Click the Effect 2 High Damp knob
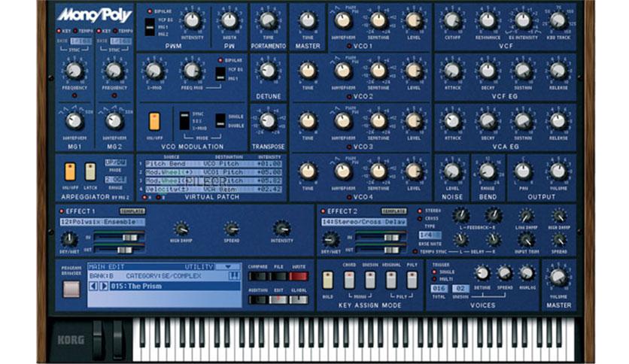 pos(559,217)
